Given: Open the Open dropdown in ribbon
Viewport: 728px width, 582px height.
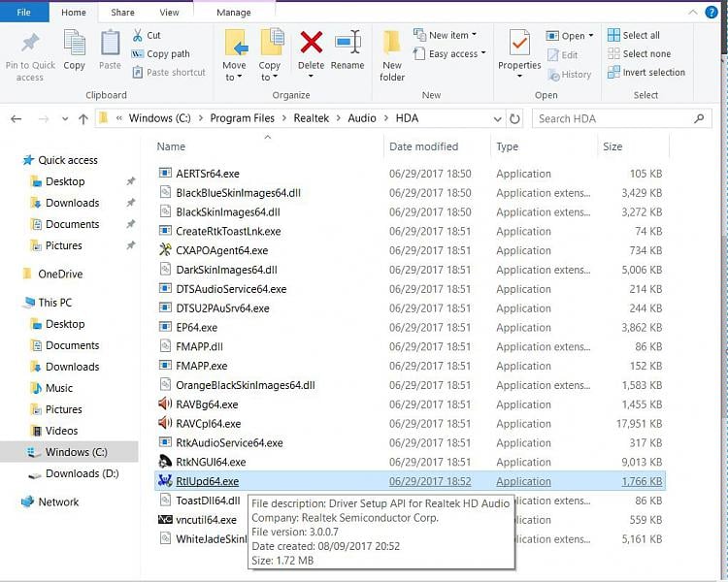Looking at the screenshot, I should (570, 36).
